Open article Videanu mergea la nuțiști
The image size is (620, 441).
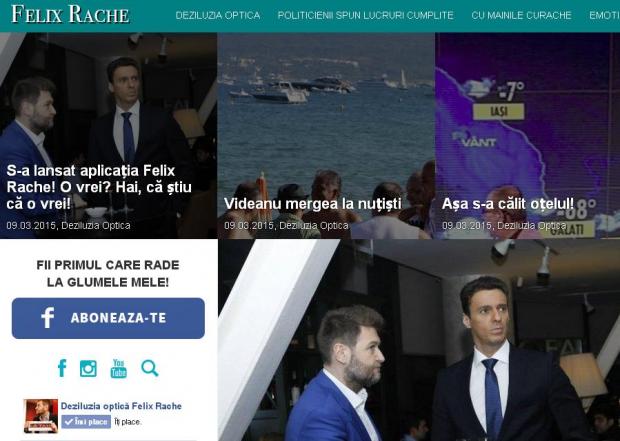[x=313, y=204]
